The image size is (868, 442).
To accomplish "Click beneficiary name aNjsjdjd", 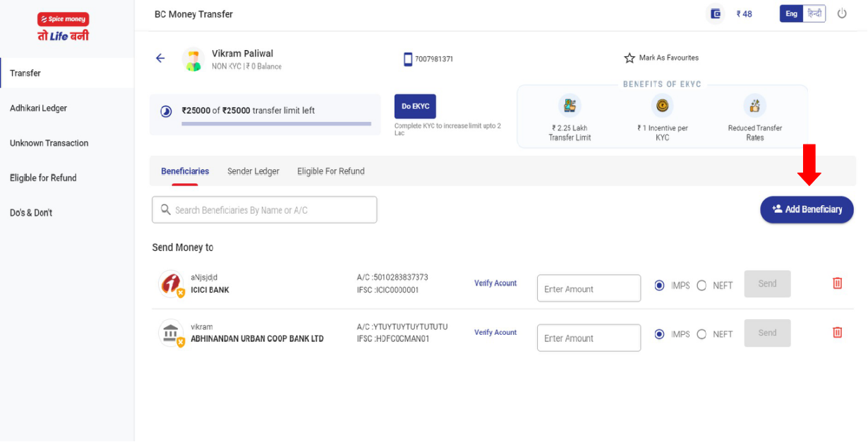I will pos(204,278).
